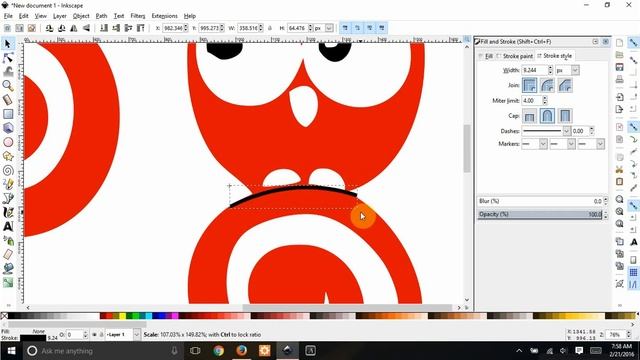This screenshot has width=640, height=360.
Task: Toggle current layer visibility eye
Action: click(94, 335)
